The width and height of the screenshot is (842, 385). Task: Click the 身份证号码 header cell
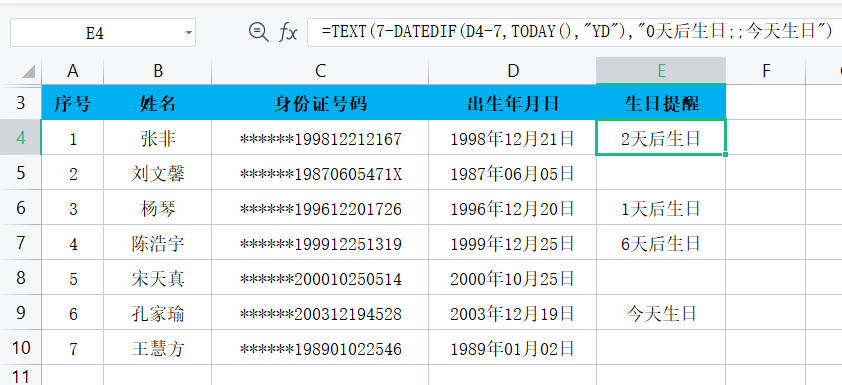[x=320, y=102]
